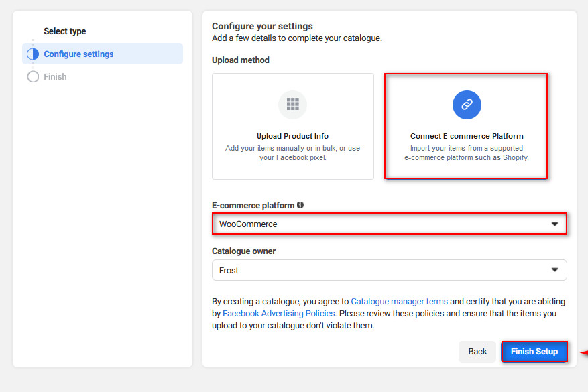Open the Catalogue manager terms link

(x=399, y=302)
